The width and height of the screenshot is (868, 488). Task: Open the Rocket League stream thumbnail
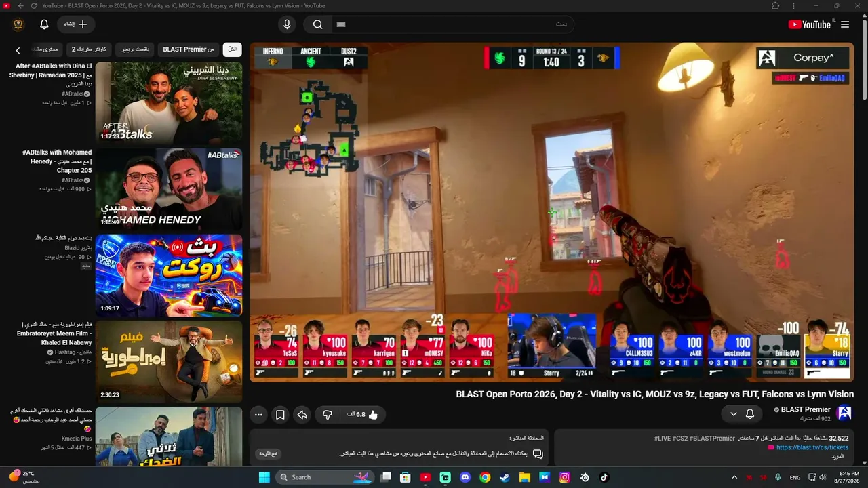169,275
